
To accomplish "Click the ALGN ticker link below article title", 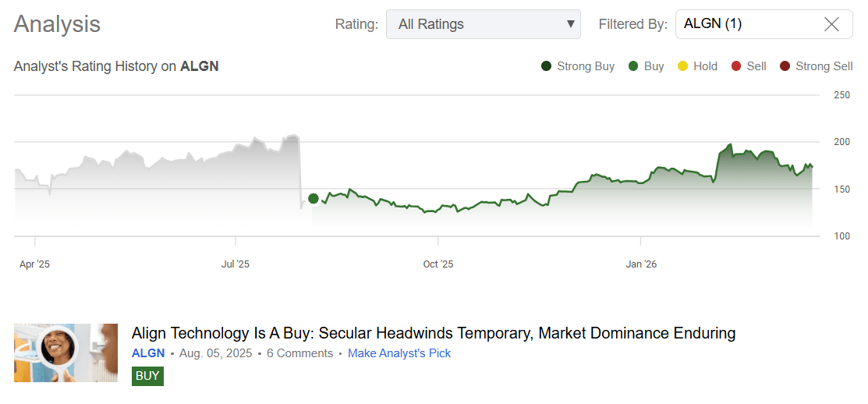I will [148, 353].
